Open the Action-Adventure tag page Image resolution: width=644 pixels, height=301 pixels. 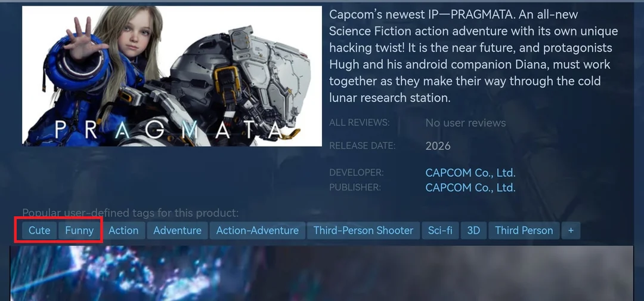[258, 231]
